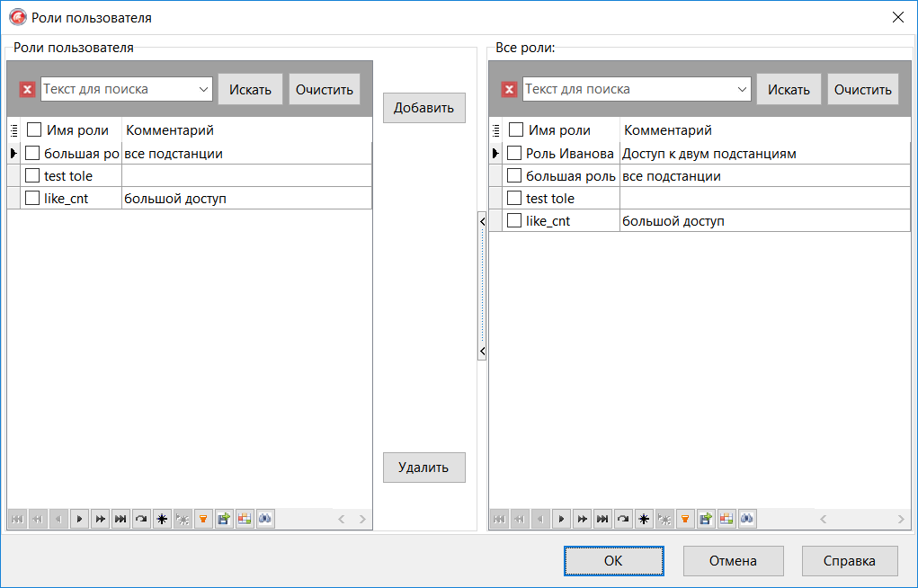Go to next record in left grid navigator
Viewport: 918px width, 588px height.
pos(79,519)
